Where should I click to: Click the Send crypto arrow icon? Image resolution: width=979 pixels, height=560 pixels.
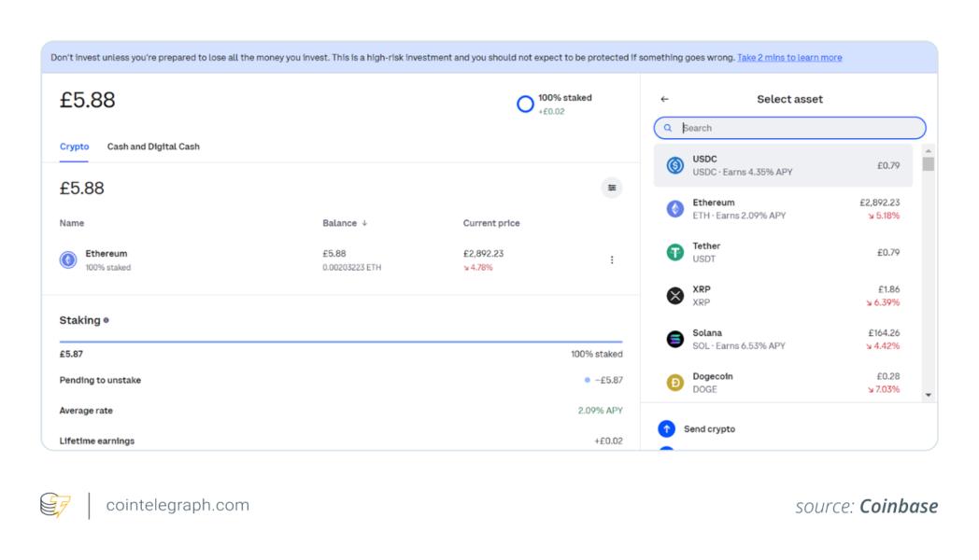click(x=667, y=429)
